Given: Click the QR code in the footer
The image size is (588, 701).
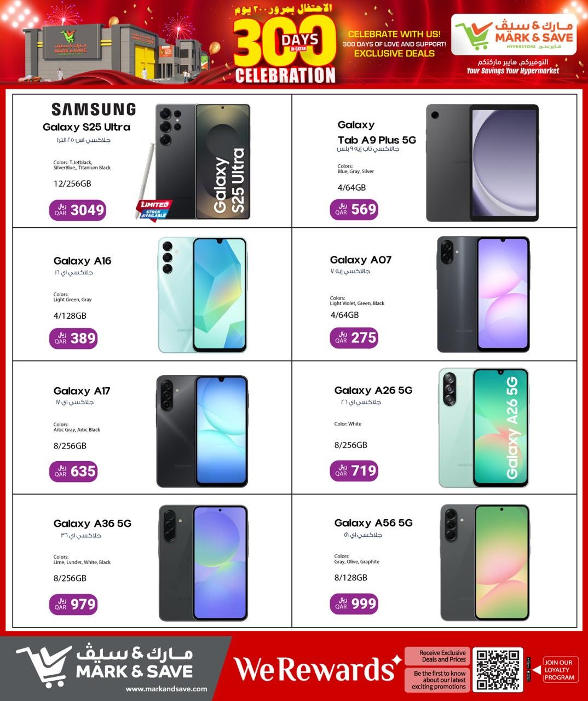Looking at the screenshot, I should point(498,669).
